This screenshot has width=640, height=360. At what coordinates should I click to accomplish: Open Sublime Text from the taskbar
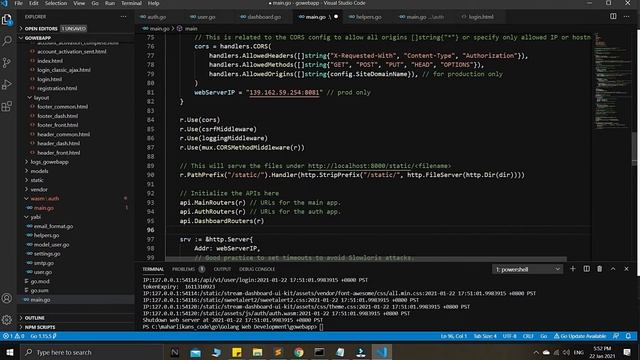click(x=278, y=352)
